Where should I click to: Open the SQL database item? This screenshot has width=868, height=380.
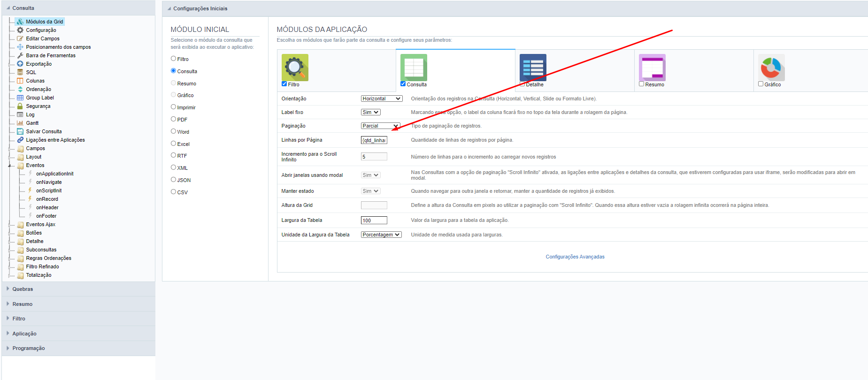pos(31,72)
